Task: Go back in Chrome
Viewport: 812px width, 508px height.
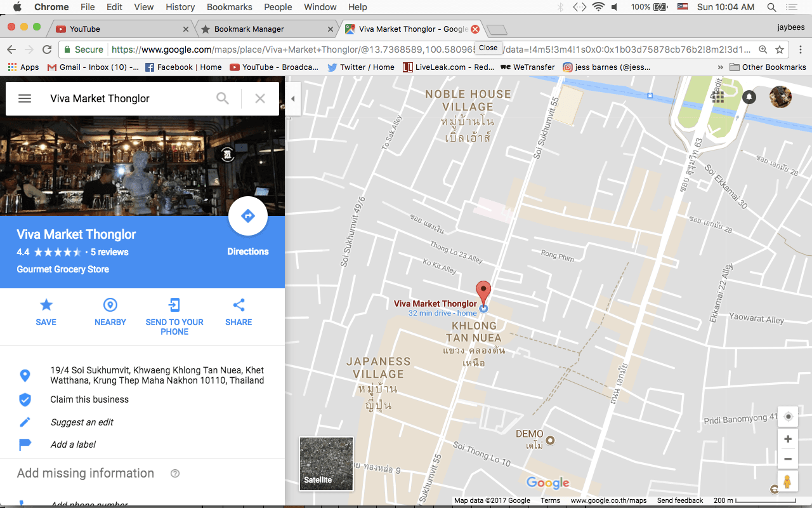Action: click(11, 50)
